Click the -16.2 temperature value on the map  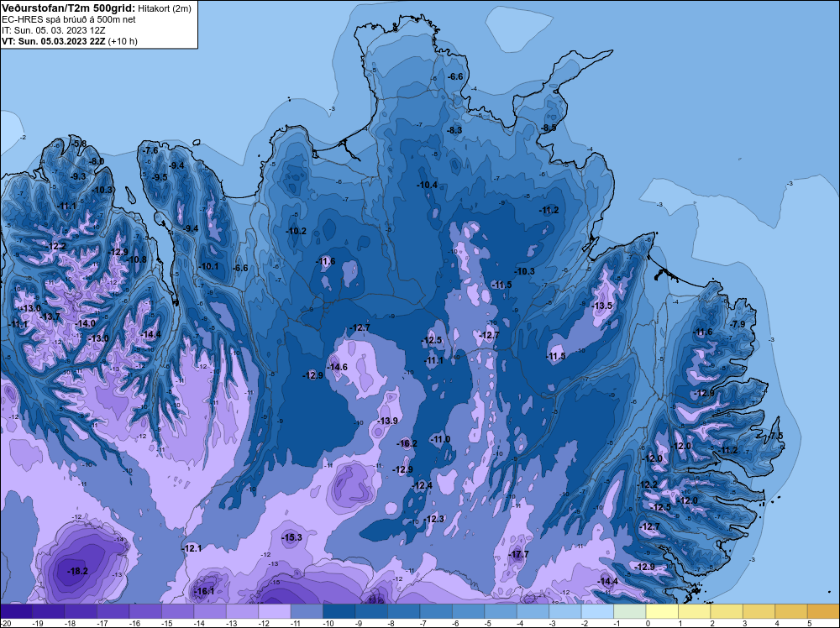coord(407,443)
